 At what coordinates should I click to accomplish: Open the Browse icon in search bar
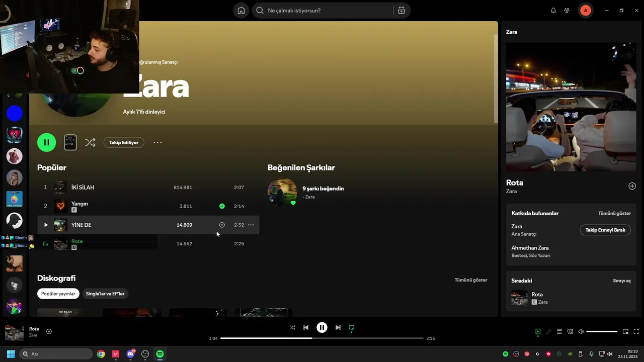pyautogui.click(x=401, y=11)
